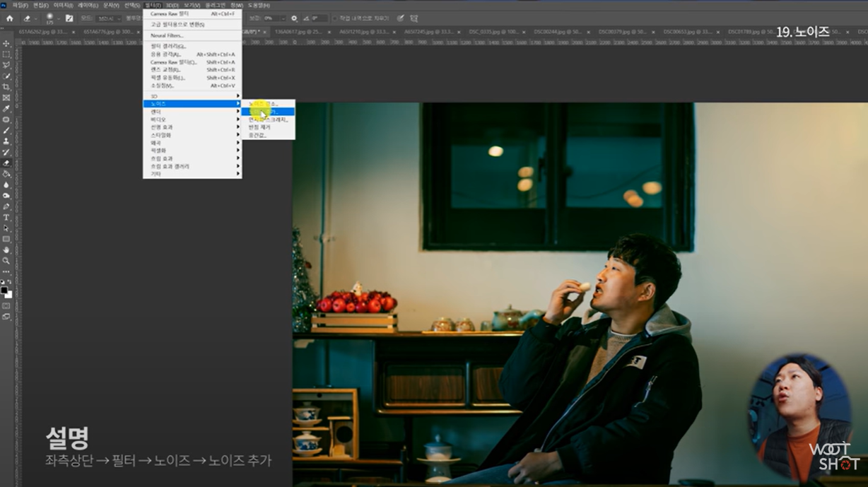Viewport: 868px width, 487px height.
Task: Choose Camera Raw 필터 with Alt+Ctrl+F shortcut
Action: (192, 13)
